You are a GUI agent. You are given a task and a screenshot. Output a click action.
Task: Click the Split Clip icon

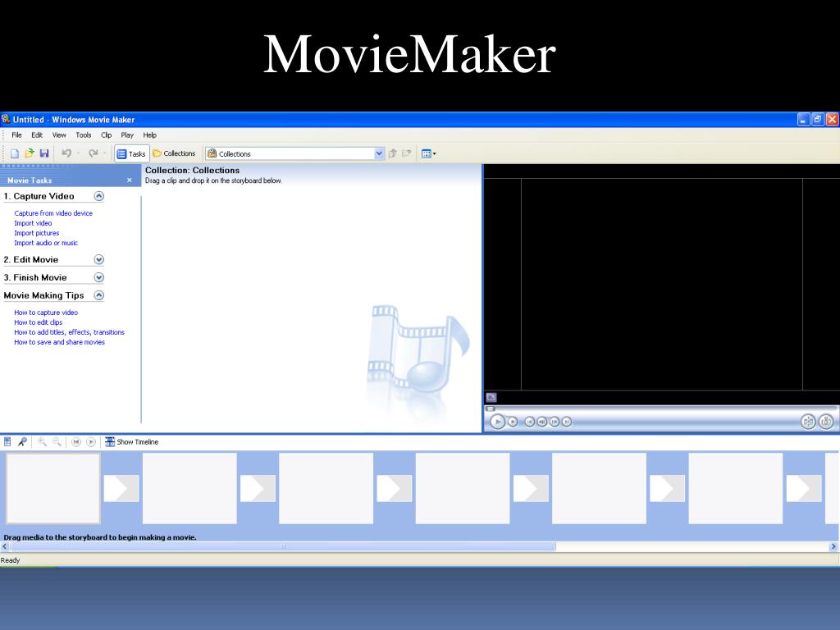coord(808,422)
